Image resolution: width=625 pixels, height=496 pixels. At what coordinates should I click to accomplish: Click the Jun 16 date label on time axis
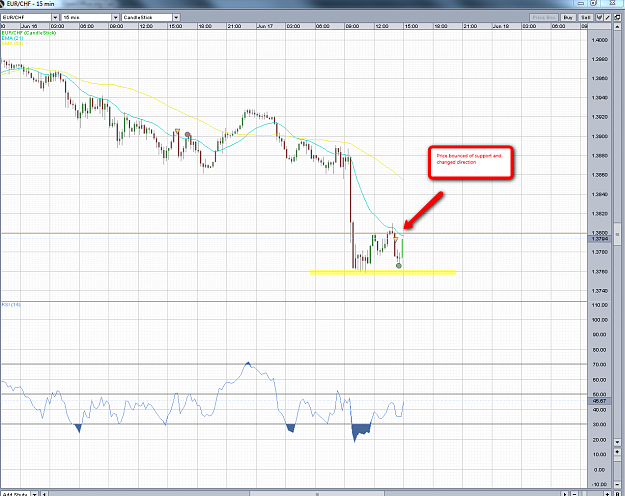(29, 26)
